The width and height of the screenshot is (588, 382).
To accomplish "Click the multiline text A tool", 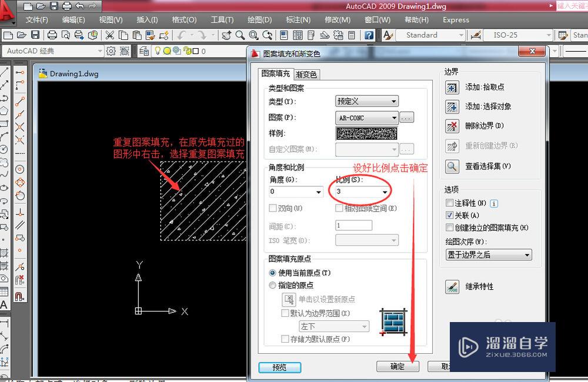I will [x=4, y=305].
